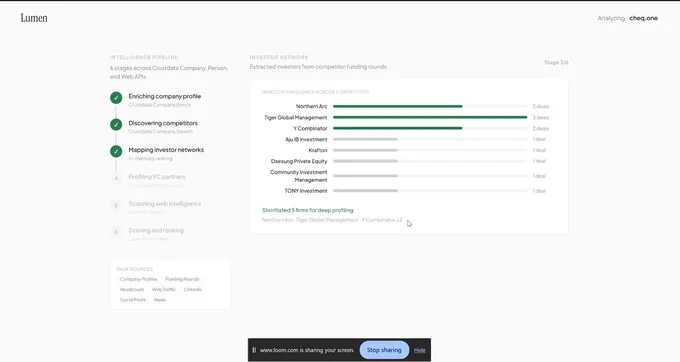Click the Aju IB Investment frequency bar

pyautogui.click(x=430, y=139)
